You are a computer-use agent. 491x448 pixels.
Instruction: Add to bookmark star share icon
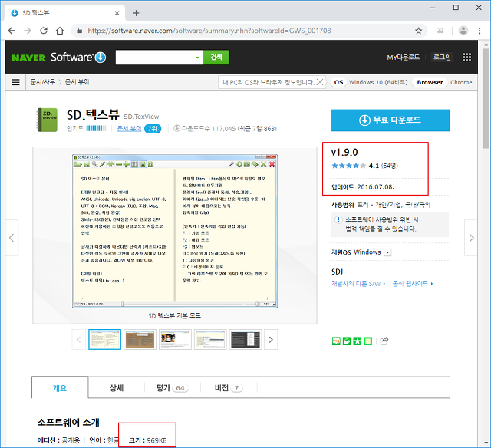click(358, 341)
